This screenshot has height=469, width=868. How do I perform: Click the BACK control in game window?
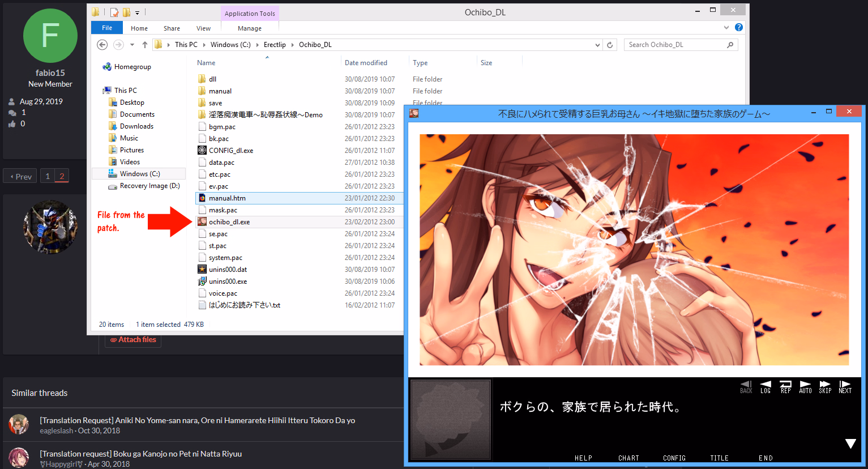pos(746,387)
